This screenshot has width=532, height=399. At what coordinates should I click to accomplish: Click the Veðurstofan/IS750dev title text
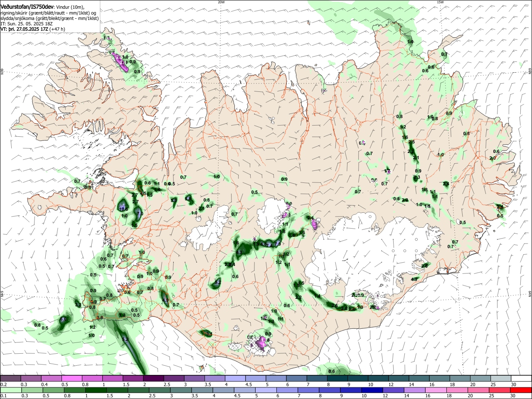click(27, 7)
